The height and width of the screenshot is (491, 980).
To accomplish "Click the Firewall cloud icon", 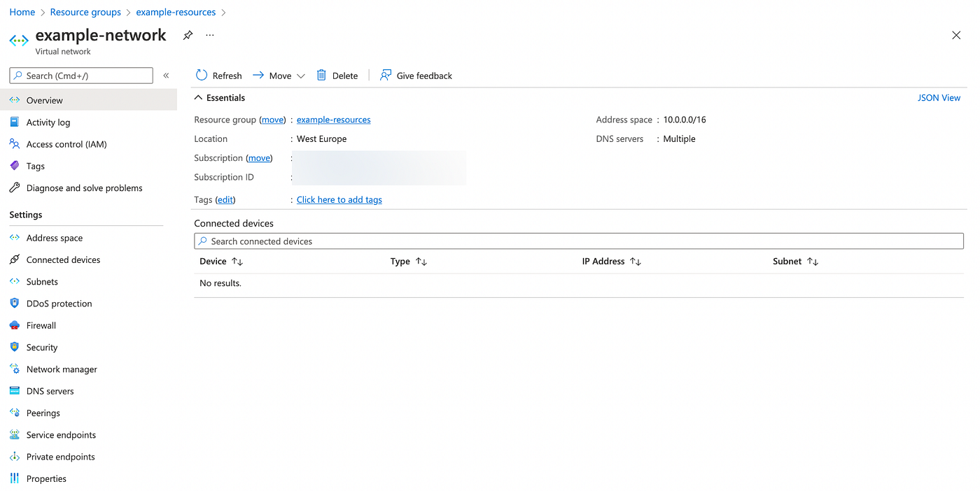I will [15, 325].
